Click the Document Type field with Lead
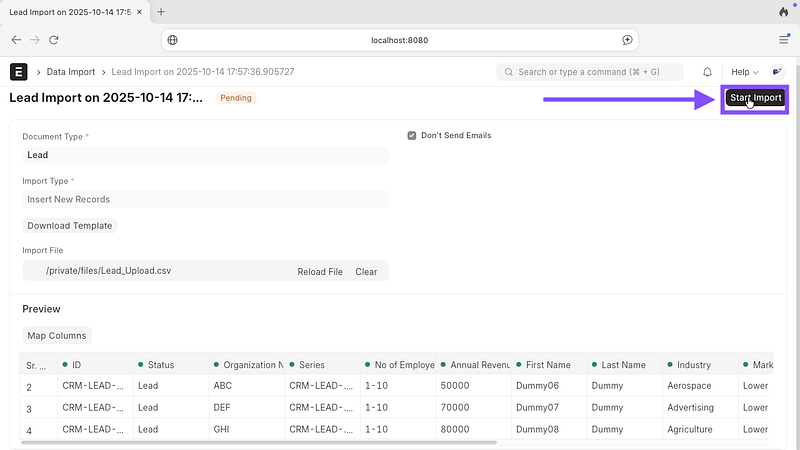 [205, 155]
